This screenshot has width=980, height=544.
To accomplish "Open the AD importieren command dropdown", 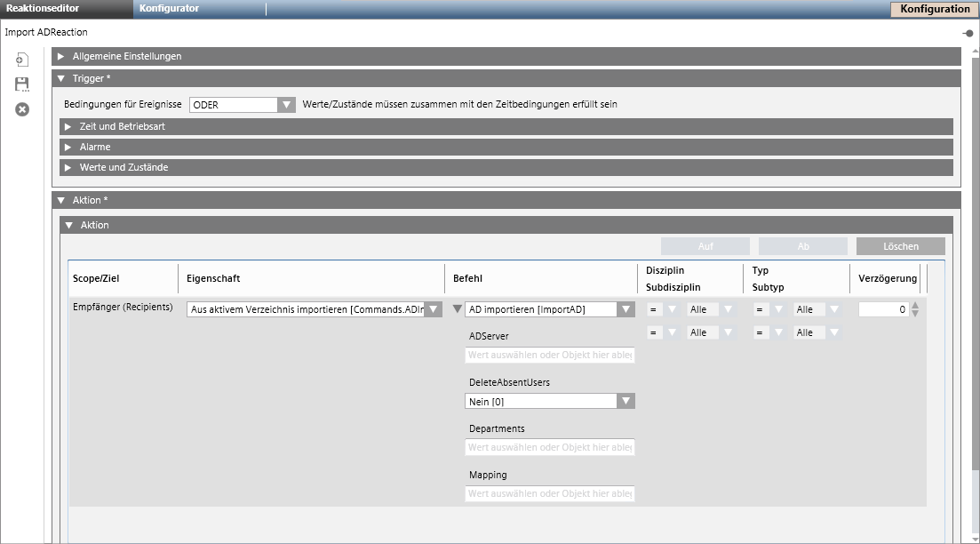I will [626, 309].
